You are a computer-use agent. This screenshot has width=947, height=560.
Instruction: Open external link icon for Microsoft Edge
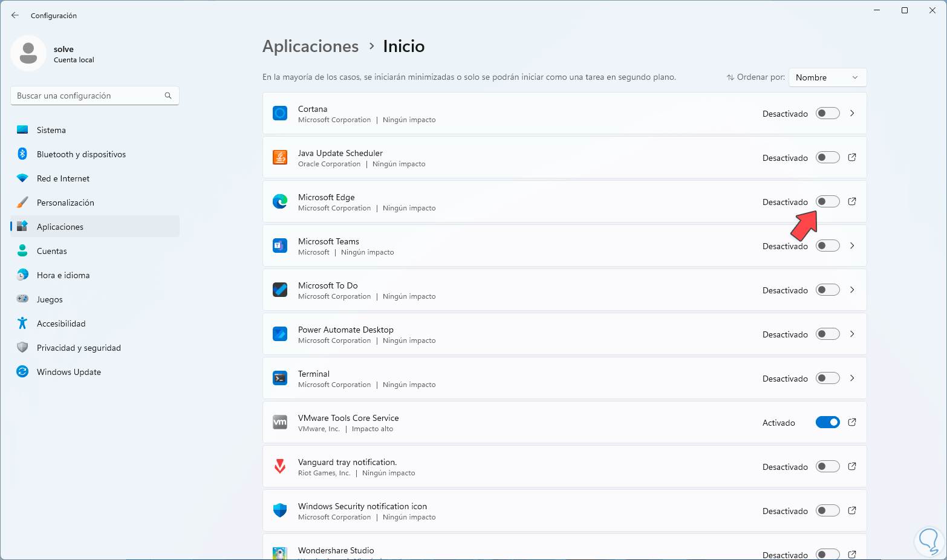click(x=852, y=202)
